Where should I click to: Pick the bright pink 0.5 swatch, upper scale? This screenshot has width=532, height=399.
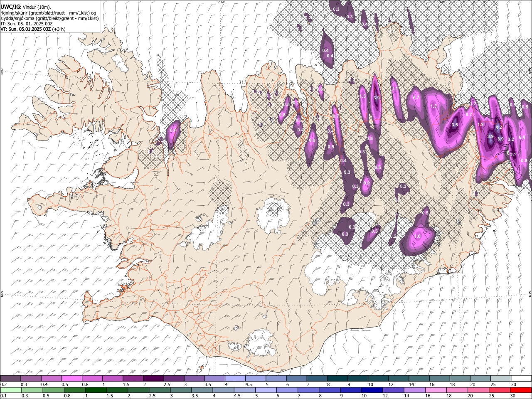pyautogui.click(x=72, y=378)
